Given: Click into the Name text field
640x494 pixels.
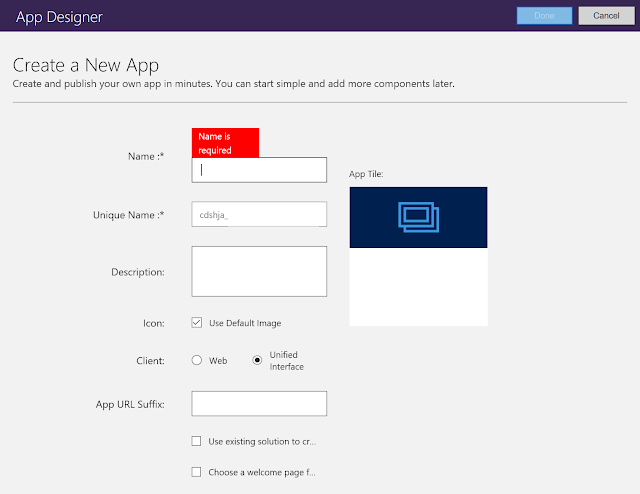Looking at the screenshot, I should [259, 170].
